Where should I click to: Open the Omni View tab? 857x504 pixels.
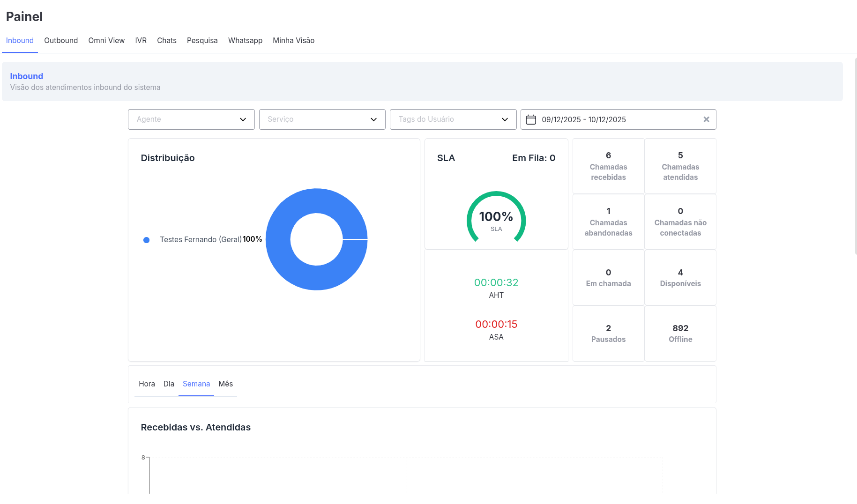click(106, 41)
